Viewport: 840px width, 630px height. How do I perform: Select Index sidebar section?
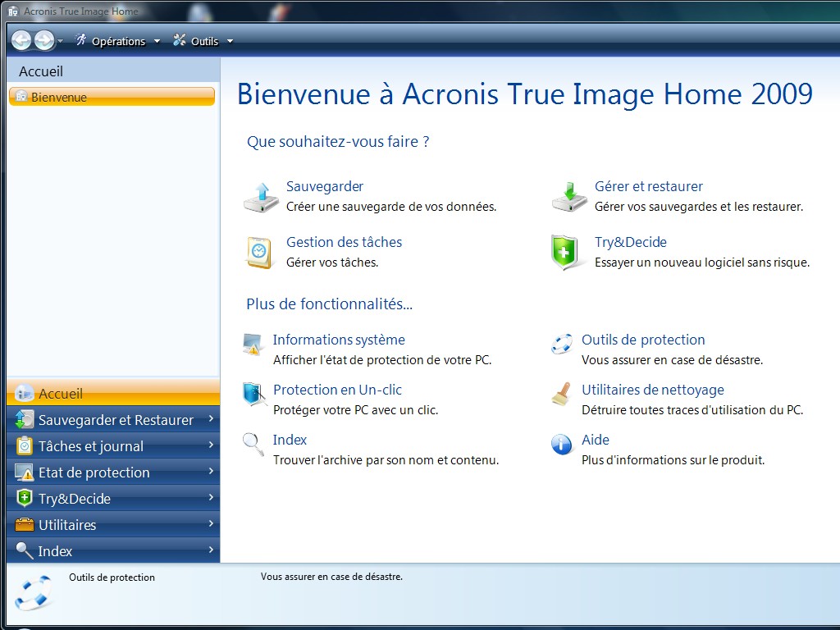coord(113,550)
